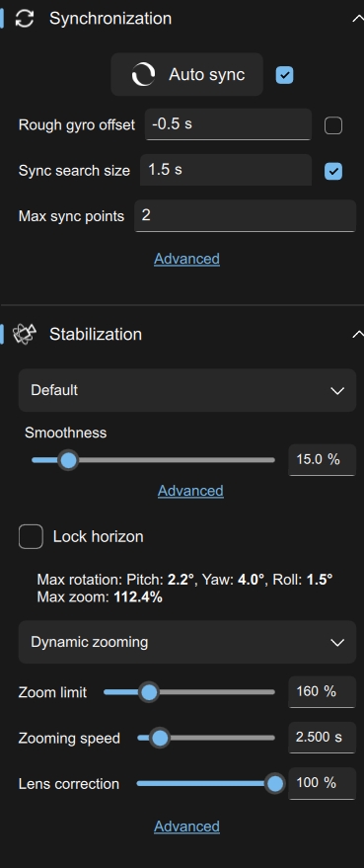This screenshot has width=364, height=868.
Task: Toggle the Lock horizon checkbox
Action: click(x=31, y=536)
